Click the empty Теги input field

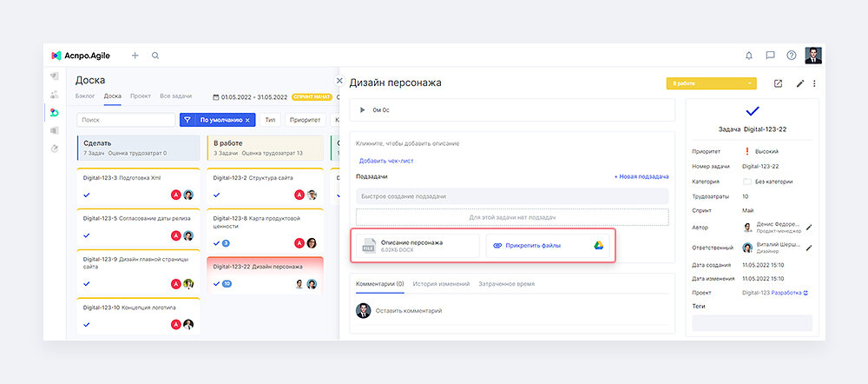coord(753,323)
